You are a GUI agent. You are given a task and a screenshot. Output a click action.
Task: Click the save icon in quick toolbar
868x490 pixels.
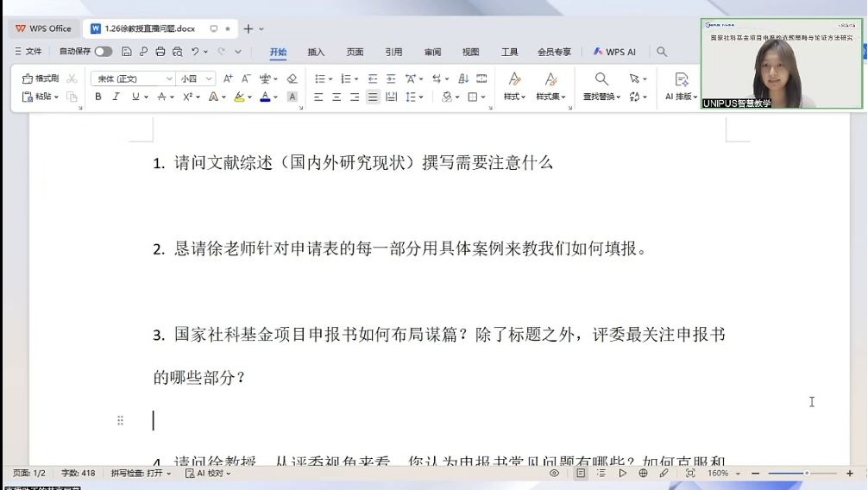click(x=127, y=52)
